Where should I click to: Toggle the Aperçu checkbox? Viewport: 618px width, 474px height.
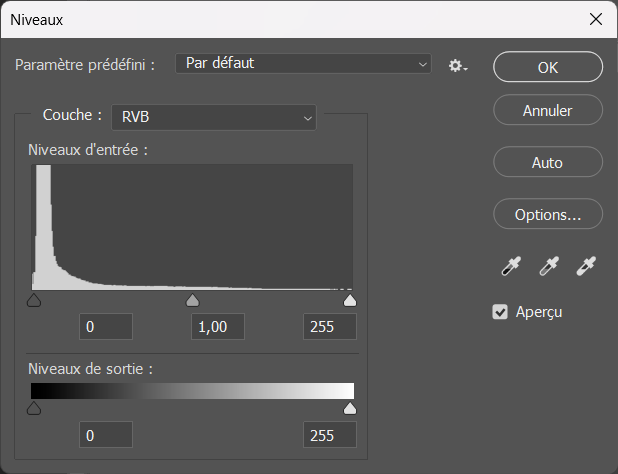tap(501, 312)
